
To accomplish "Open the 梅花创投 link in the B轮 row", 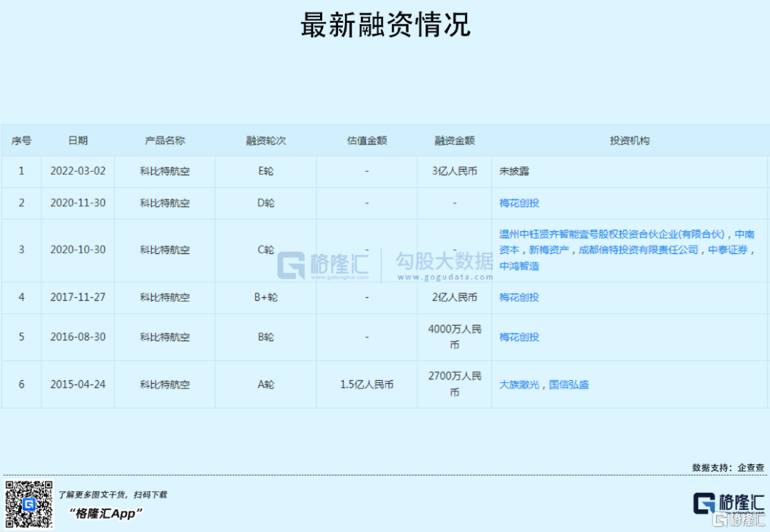I will click(519, 337).
